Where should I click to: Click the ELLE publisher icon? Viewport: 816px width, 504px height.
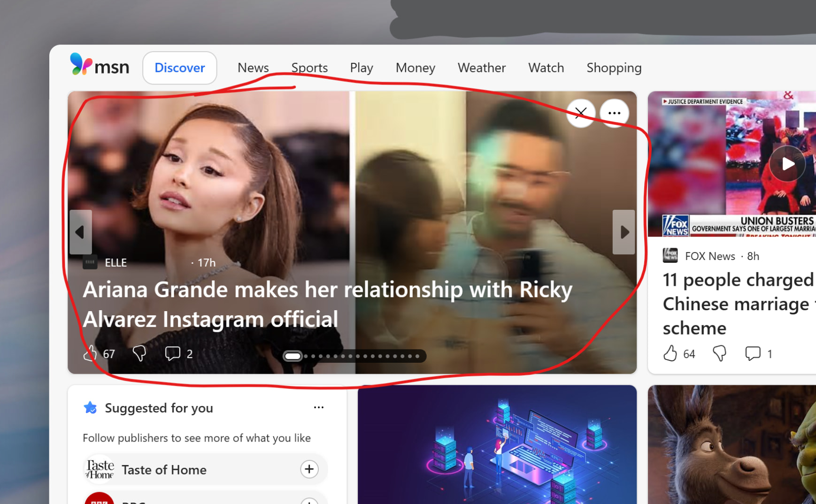(x=90, y=262)
